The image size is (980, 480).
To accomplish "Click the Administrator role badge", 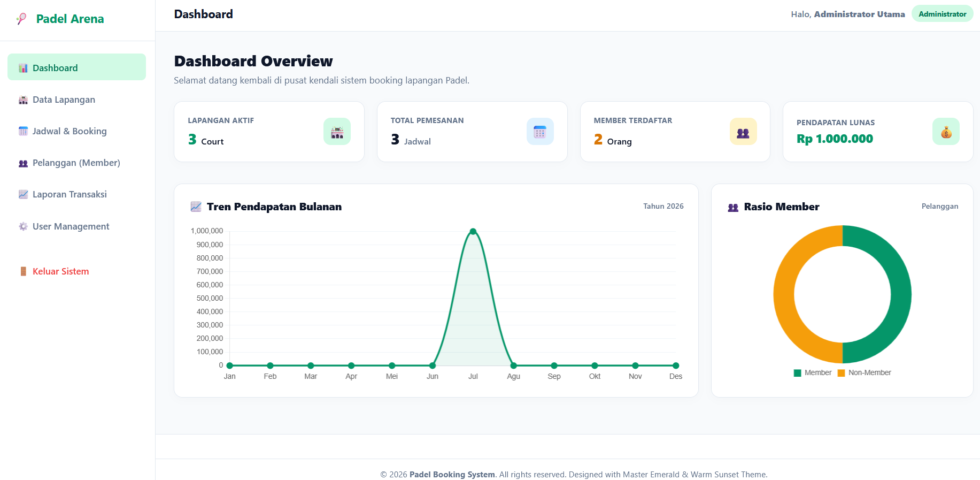I will pyautogui.click(x=942, y=14).
